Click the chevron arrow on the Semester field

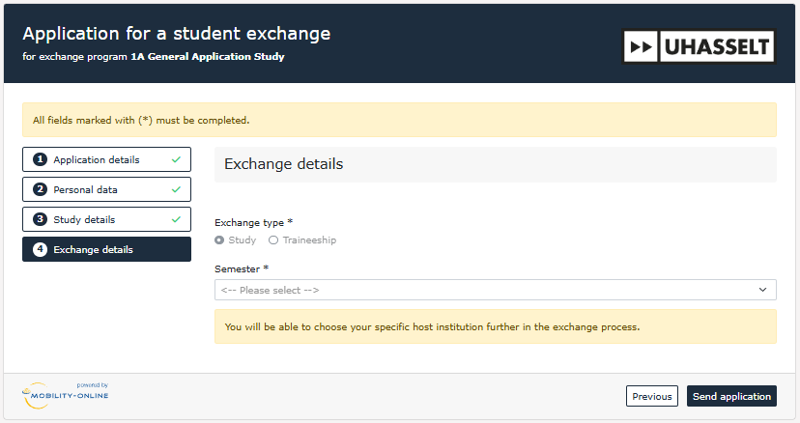tap(763, 290)
